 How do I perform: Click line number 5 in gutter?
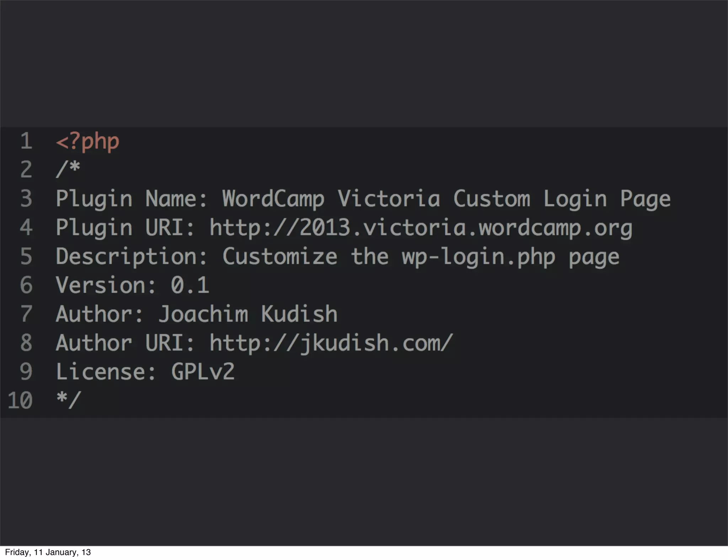tap(26, 257)
